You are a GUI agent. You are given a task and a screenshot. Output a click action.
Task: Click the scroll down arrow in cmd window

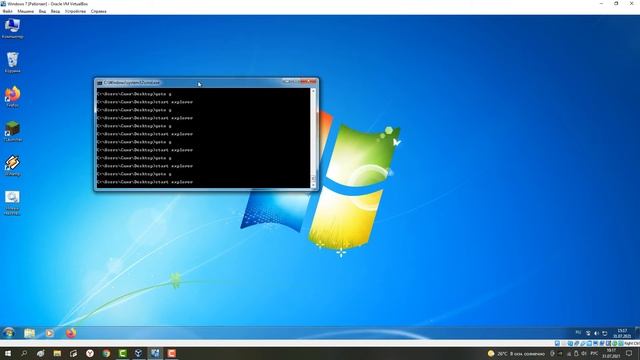point(313,185)
